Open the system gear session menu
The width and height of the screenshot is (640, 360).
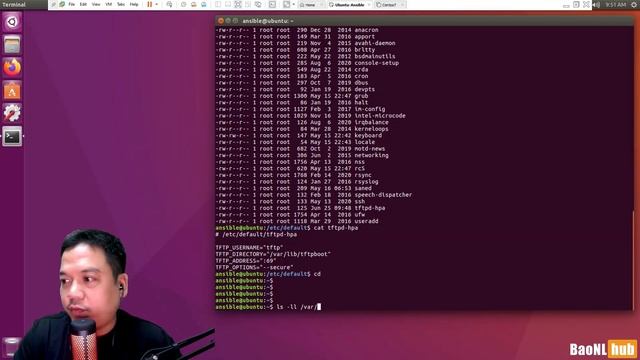point(634,4)
